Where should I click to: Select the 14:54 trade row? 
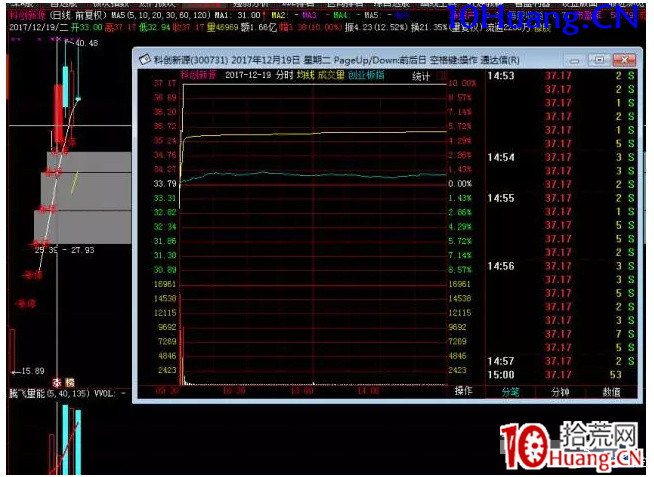(561, 158)
